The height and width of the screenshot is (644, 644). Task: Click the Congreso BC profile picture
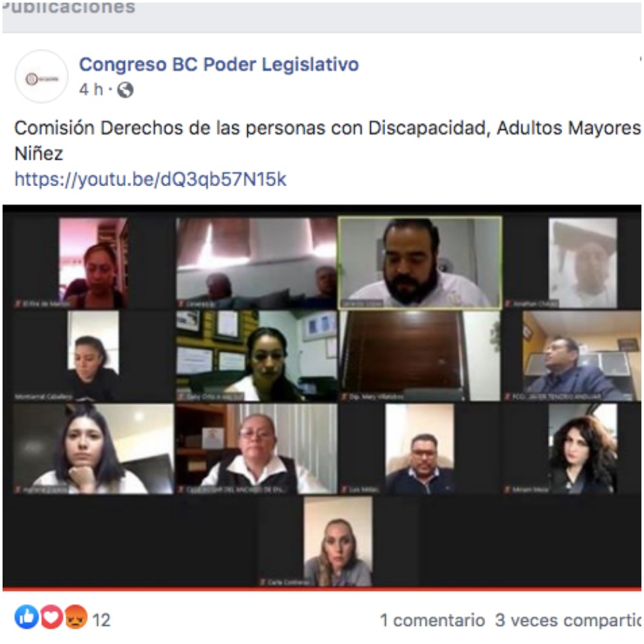pyautogui.click(x=41, y=77)
